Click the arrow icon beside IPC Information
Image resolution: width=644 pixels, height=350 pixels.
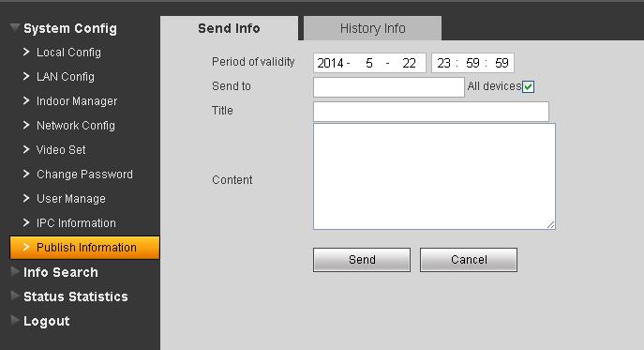(26, 222)
